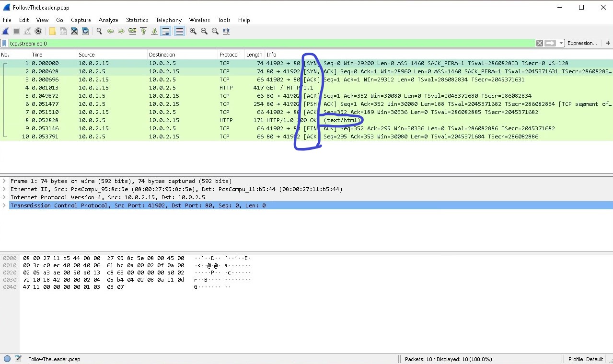Viewport: 613px width, 364px height.
Task: Select packet 6 PSH, ACK row
Action: pyautogui.click(x=306, y=104)
